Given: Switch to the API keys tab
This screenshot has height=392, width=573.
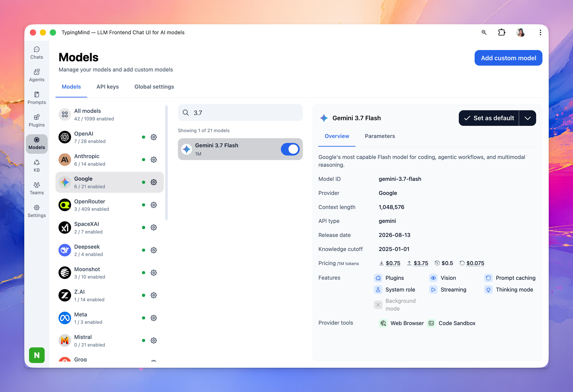Looking at the screenshot, I should (x=107, y=87).
